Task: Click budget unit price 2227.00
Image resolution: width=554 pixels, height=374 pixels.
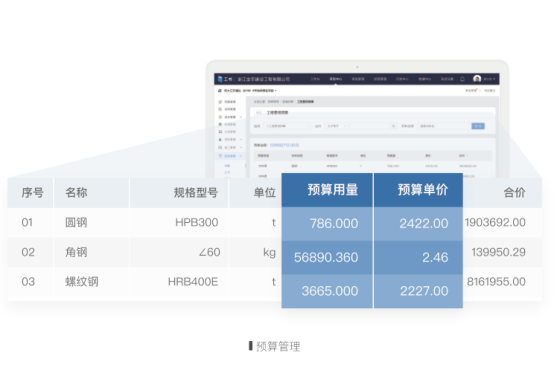Action: (x=424, y=291)
